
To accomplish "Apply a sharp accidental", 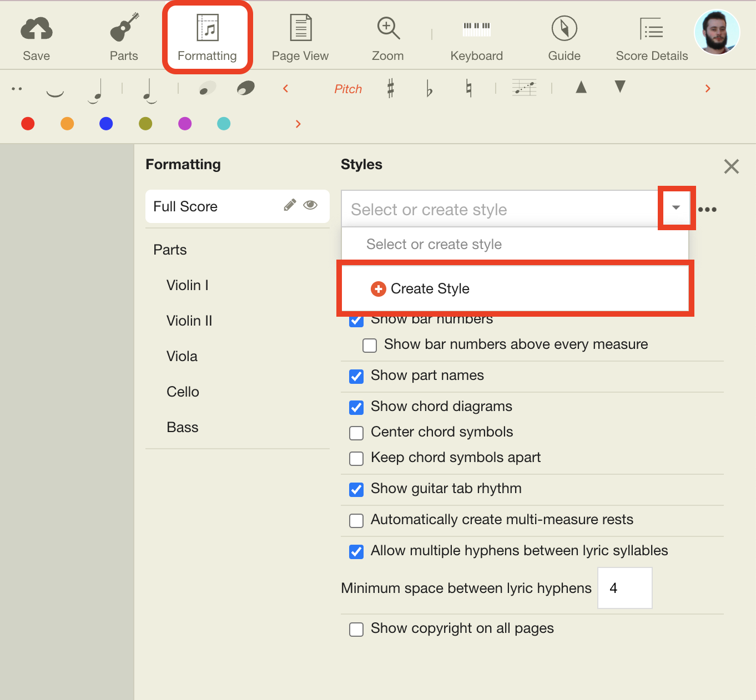I will (x=390, y=88).
